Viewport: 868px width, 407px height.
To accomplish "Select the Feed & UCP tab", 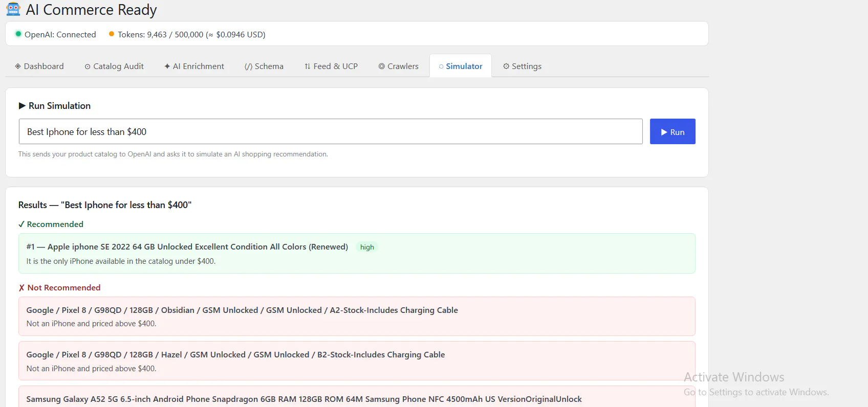I will (x=331, y=66).
